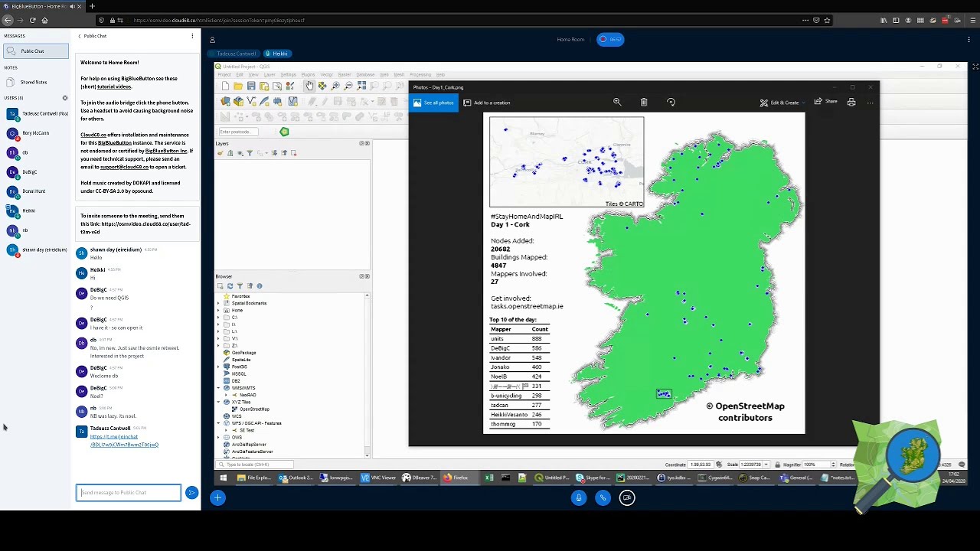Image resolution: width=980 pixels, height=551 pixels.
Task: Open the join chat link from Tadeusz
Action: 124,441
